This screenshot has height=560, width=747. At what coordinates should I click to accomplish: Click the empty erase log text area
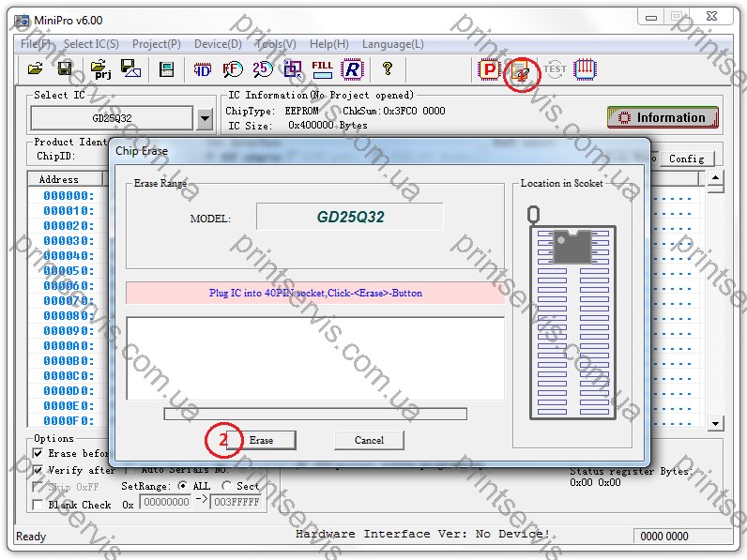click(x=315, y=358)
